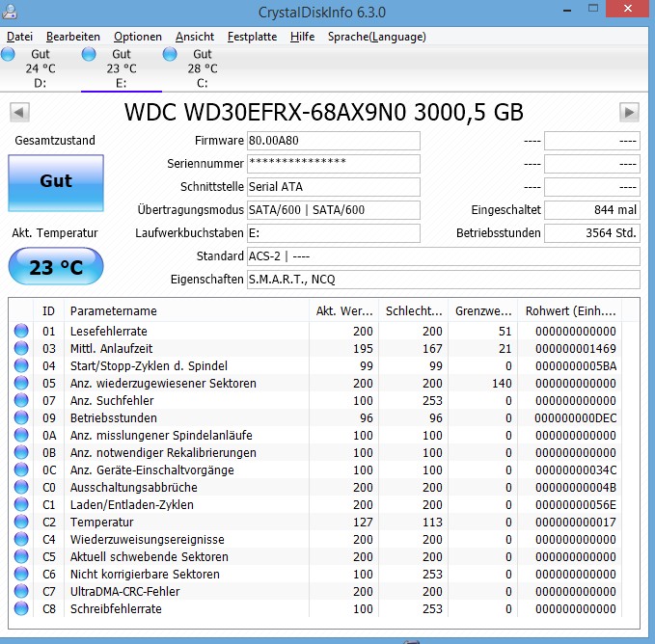Click the Eingeschaltet value 844 mal
This screenshot has height=644, width=655.
[x=592, y=210]
